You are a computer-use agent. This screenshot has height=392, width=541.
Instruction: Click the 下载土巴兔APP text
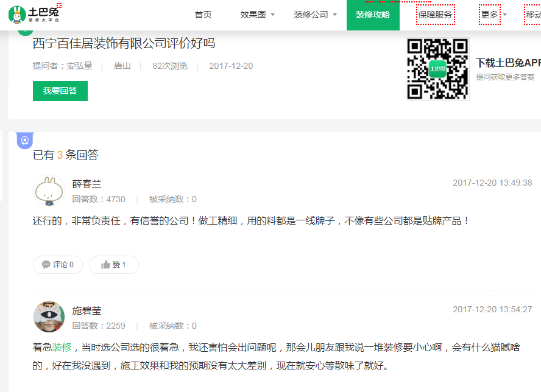click(x=508, y=63)
